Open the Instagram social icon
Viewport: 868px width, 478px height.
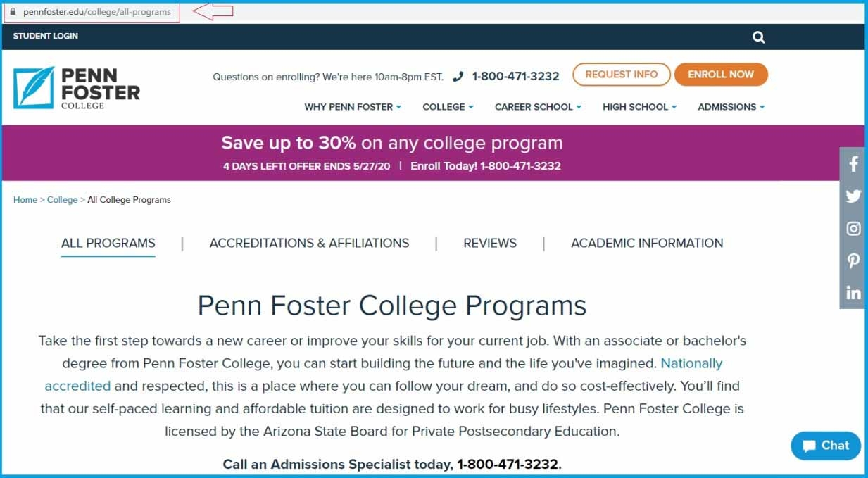click(852, 228)
